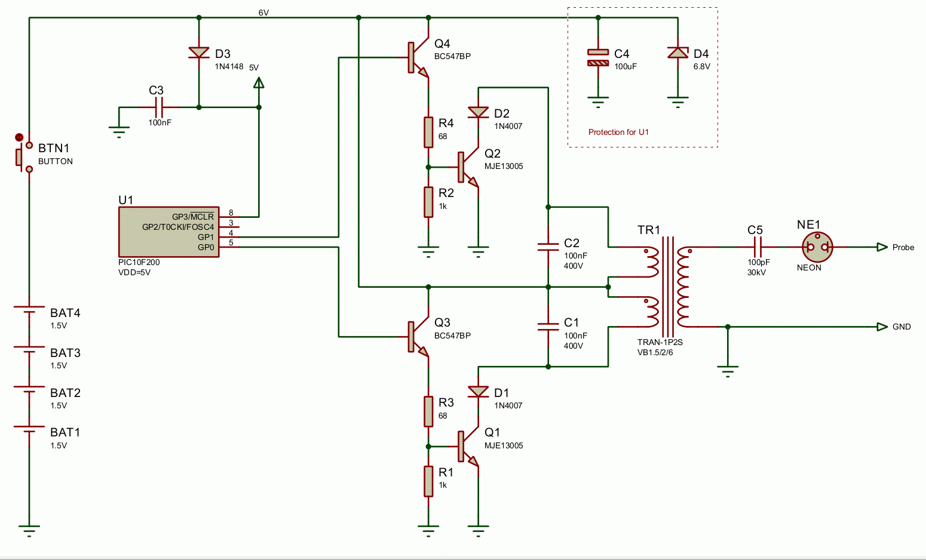Click the '100uF' value text beside C4
926x560 pixels.
point(625,66)
